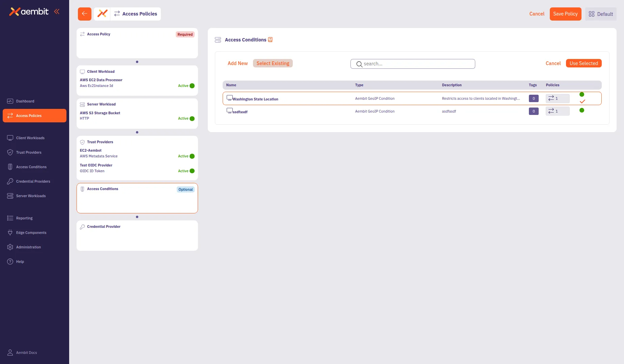Open the Edge Components icon in the sidebar

10,232
